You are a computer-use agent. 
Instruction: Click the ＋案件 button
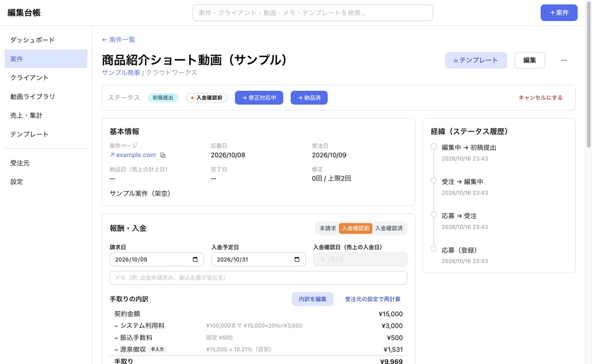[559, 13]
